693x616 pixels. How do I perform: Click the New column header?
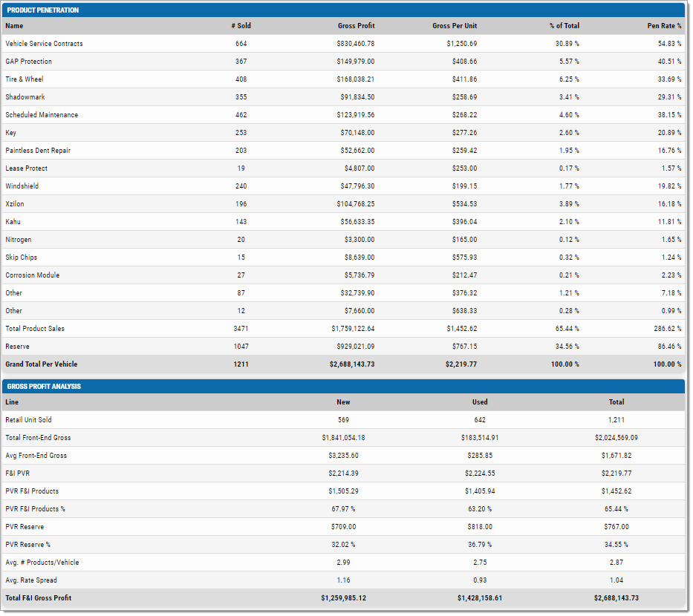343,402
